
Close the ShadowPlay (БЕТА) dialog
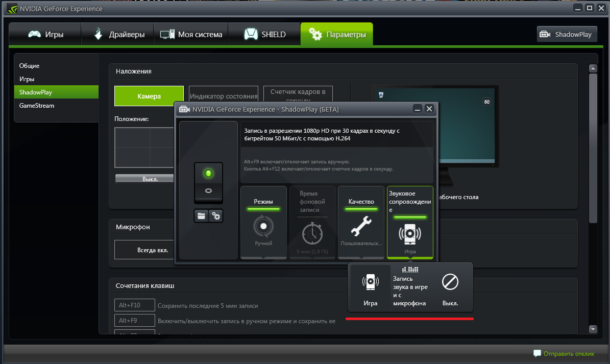[x=429, y=109]
